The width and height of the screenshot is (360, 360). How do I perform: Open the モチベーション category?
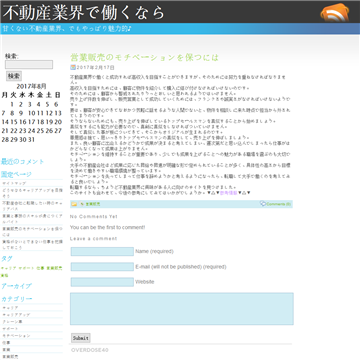pos(16,336)
